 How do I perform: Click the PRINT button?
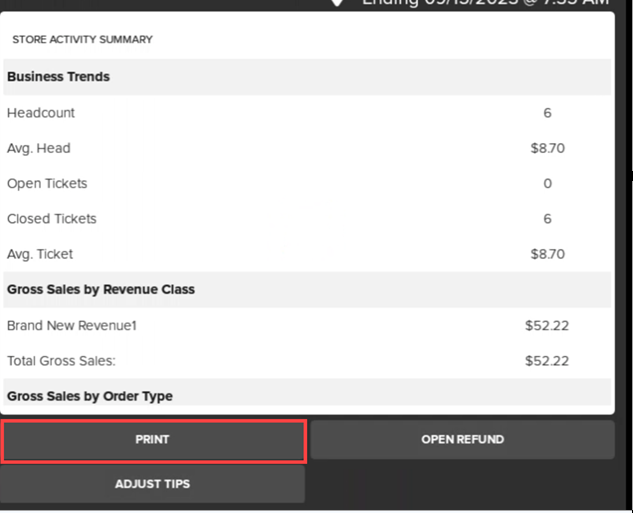click(153, 440)
